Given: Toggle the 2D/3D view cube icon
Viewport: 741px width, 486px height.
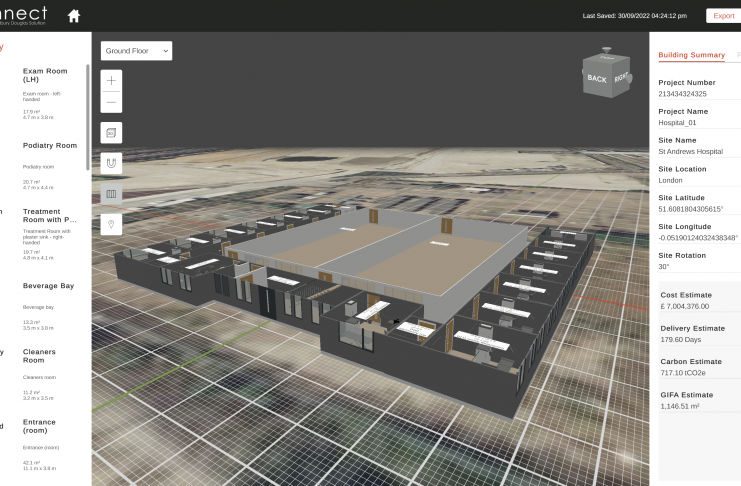Looking at the screenshot, I should [111, 132].
